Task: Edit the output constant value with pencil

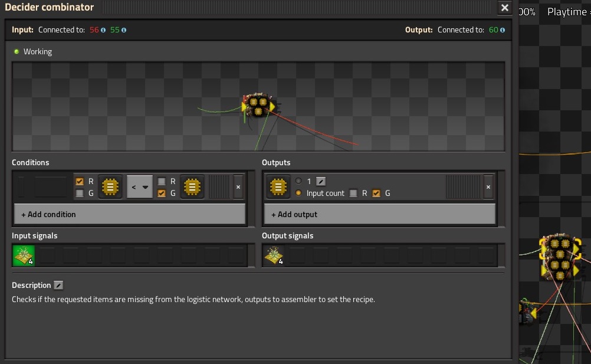Action: tap(321, 182)
